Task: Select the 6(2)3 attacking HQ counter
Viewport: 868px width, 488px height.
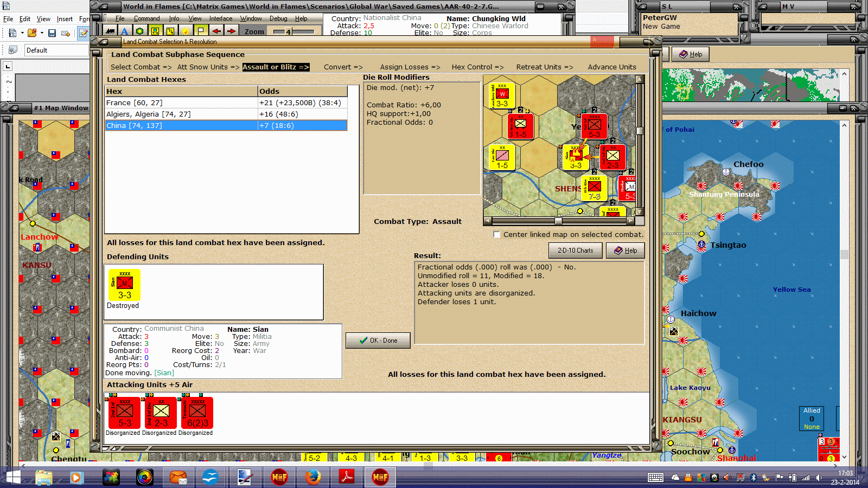Action: point(197,413)
